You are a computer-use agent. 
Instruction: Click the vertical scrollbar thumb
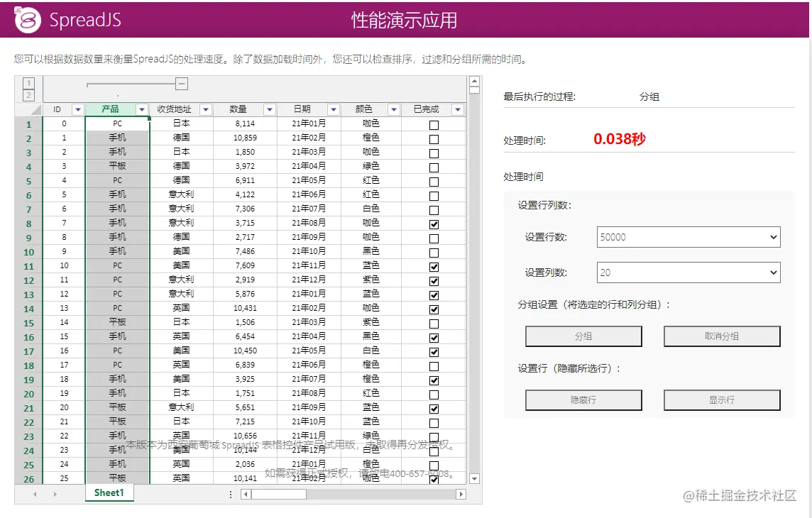[x=474, y=89]
